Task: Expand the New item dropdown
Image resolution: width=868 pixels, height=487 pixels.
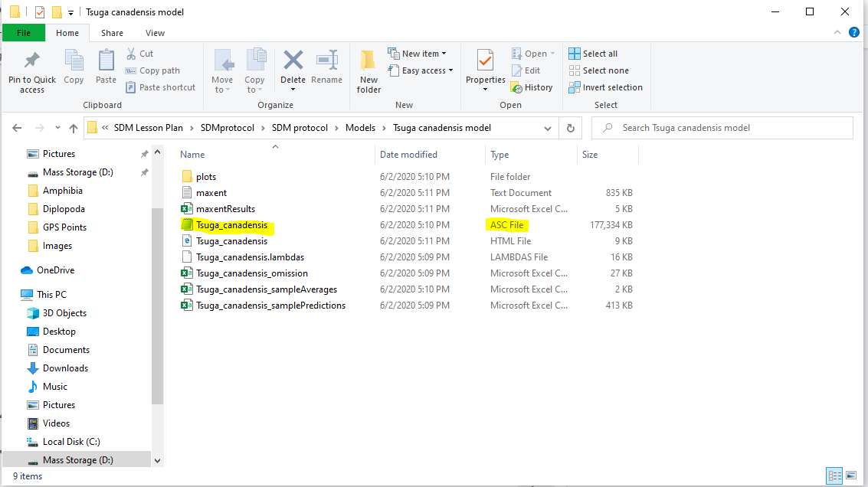Action: tap(418, 54)
